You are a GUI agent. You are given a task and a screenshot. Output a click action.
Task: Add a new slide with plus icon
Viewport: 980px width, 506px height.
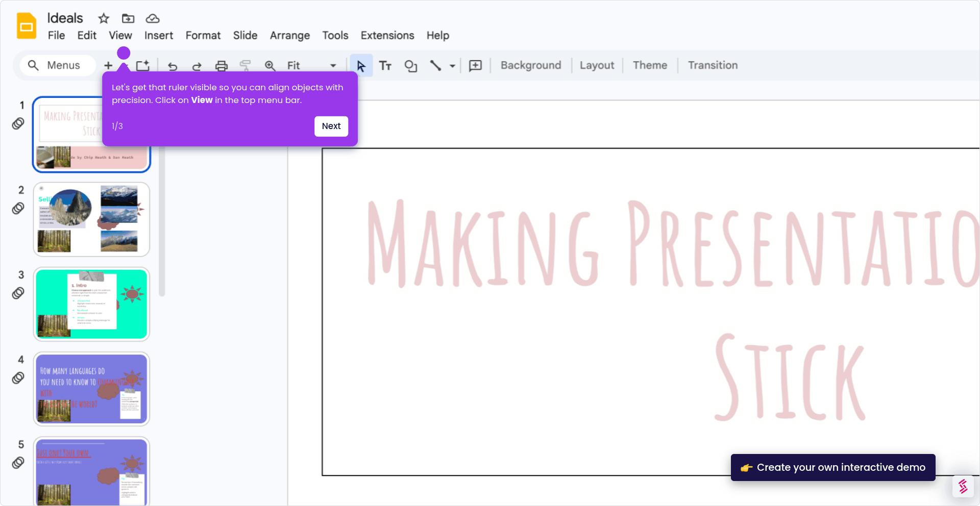click(x=108, y=65)
